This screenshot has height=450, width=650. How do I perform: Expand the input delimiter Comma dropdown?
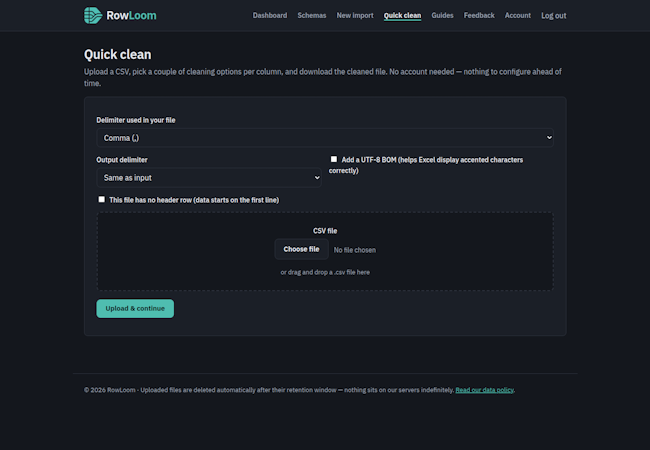(325, 138)
